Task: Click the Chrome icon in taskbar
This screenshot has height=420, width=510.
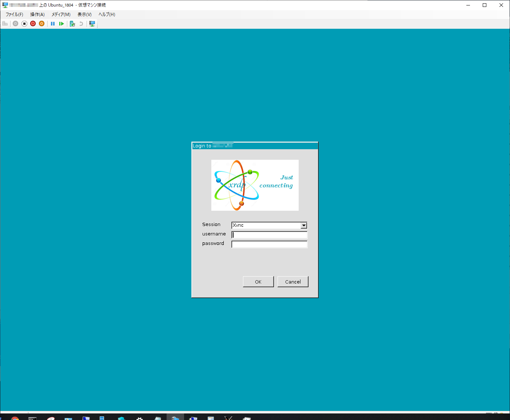Action: 15,418
